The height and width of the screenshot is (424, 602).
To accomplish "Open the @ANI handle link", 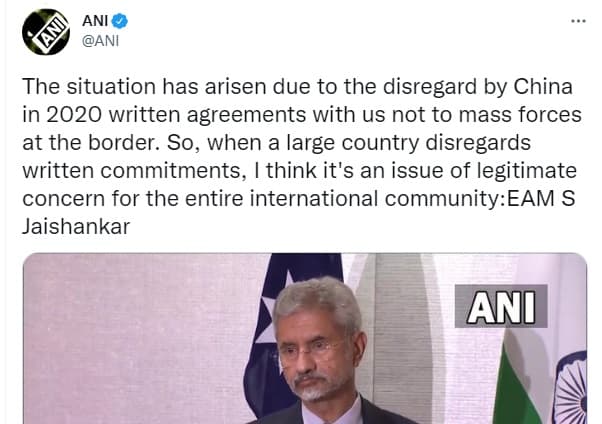I will [x=101, y=40].
